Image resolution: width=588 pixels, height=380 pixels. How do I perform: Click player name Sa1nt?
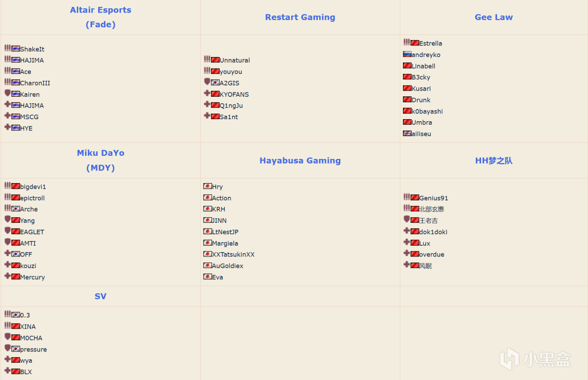(229, 117)
